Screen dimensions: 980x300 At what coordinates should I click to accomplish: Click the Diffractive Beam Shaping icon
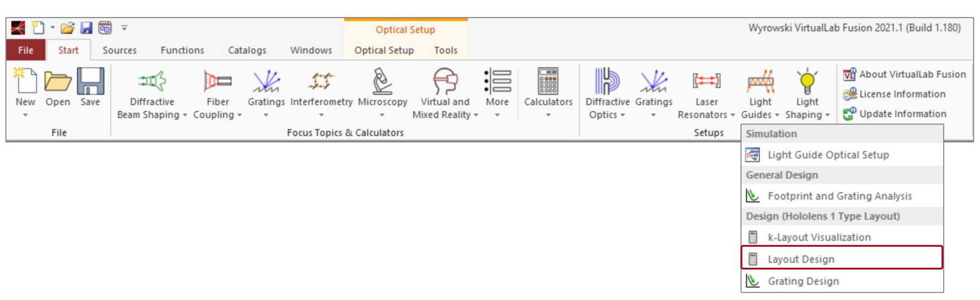[152, 82]
